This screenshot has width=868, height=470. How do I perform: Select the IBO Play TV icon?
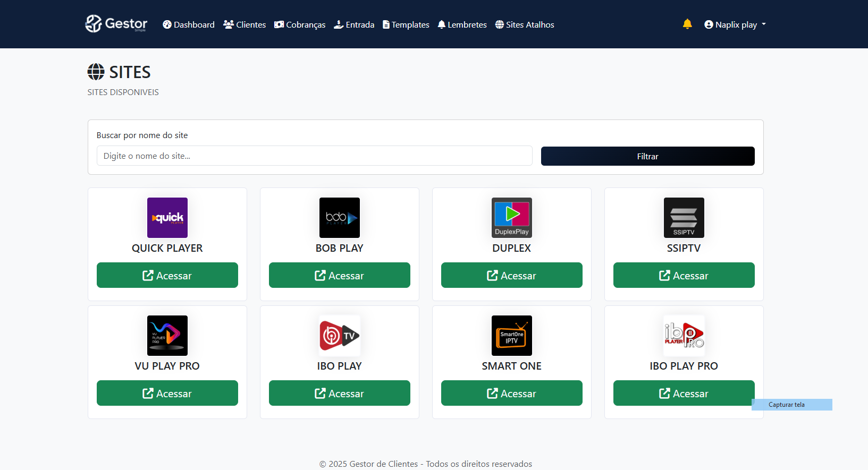pos(339,336)
